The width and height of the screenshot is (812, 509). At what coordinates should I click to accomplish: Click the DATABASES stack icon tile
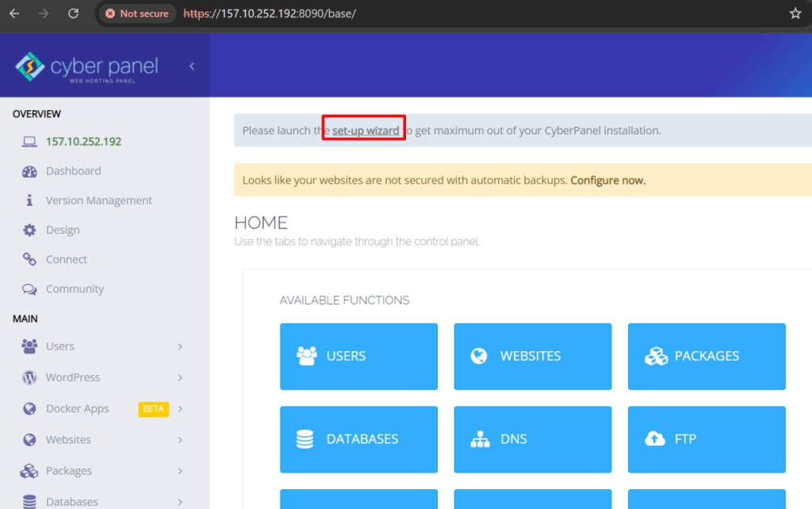point(305,439)
